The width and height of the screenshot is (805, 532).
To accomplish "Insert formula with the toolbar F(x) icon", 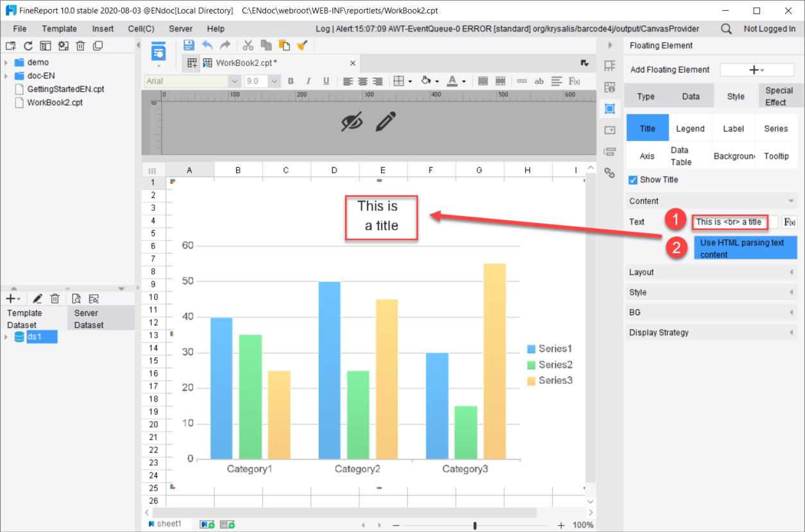I will [575, 81].
